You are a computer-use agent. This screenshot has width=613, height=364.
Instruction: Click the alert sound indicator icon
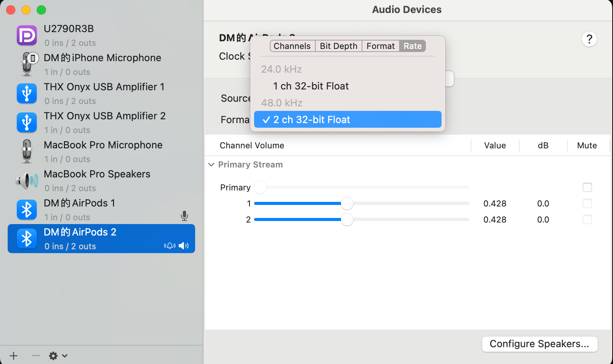click(170, 246)
